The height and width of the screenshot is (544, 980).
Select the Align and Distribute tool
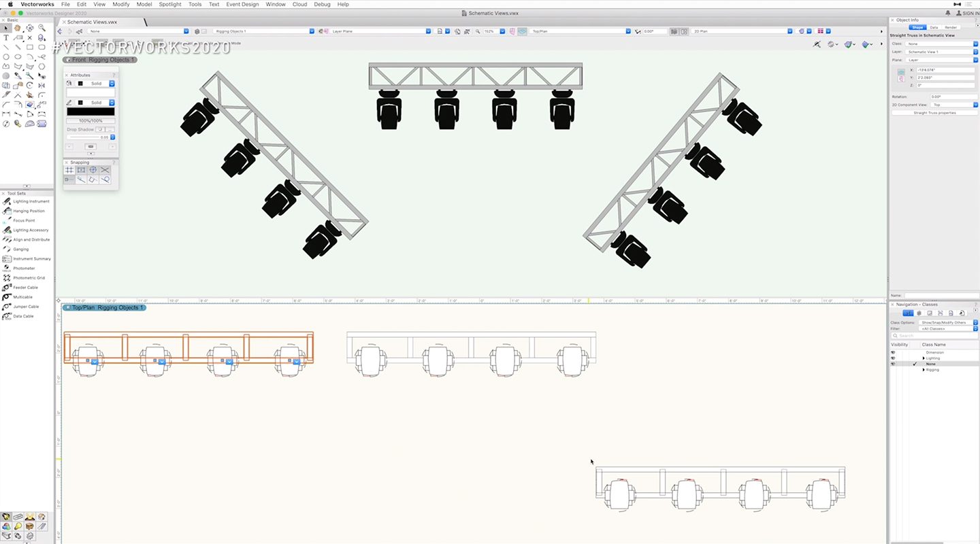[27, 239]
